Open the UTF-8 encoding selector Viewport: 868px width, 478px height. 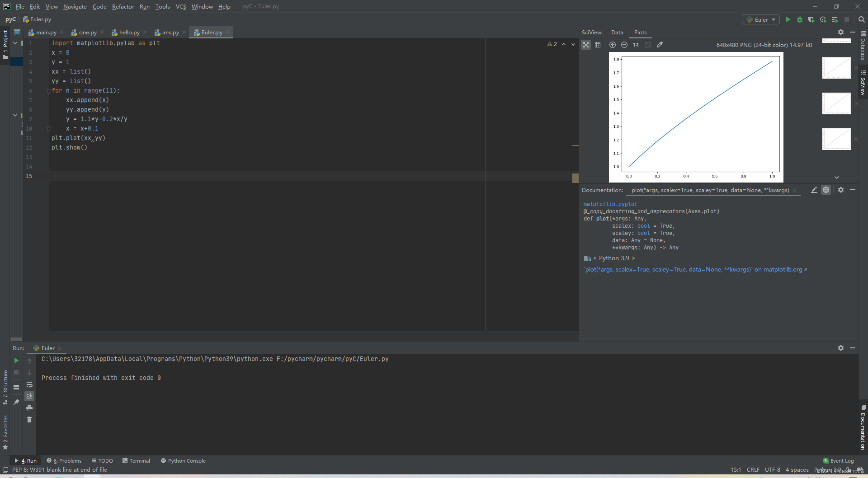click(772, 470)
